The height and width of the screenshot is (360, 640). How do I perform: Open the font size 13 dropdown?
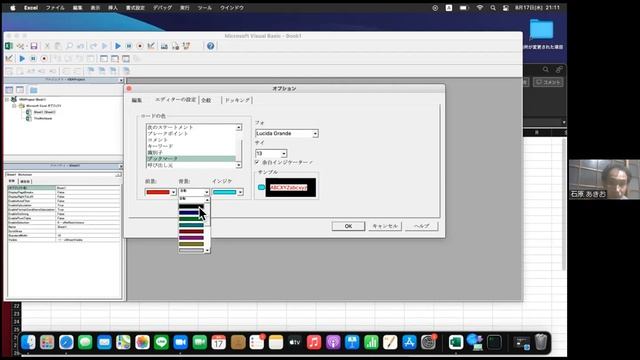[284, 154]
